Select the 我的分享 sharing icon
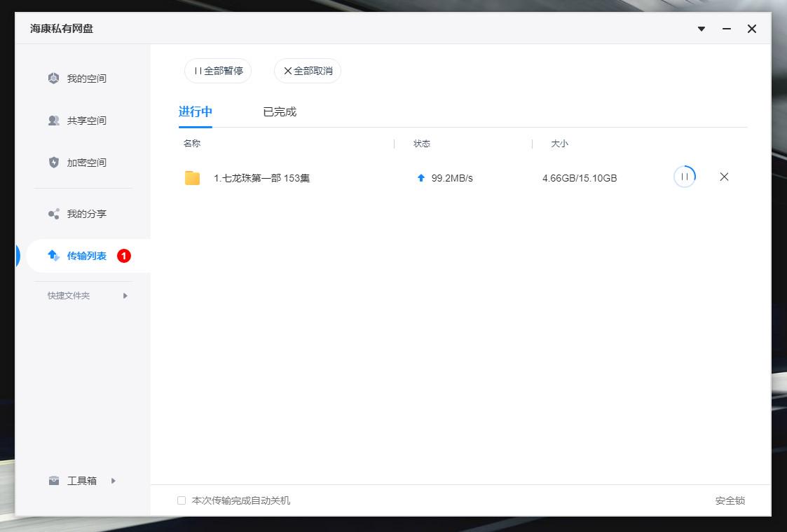The image size is (787, 532). (53, 213)
